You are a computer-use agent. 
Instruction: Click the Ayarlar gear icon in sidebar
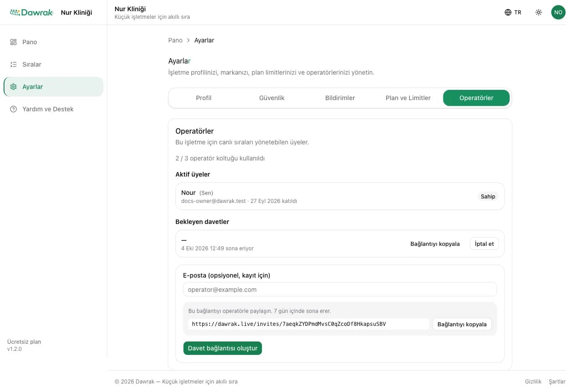click(13, 87)
